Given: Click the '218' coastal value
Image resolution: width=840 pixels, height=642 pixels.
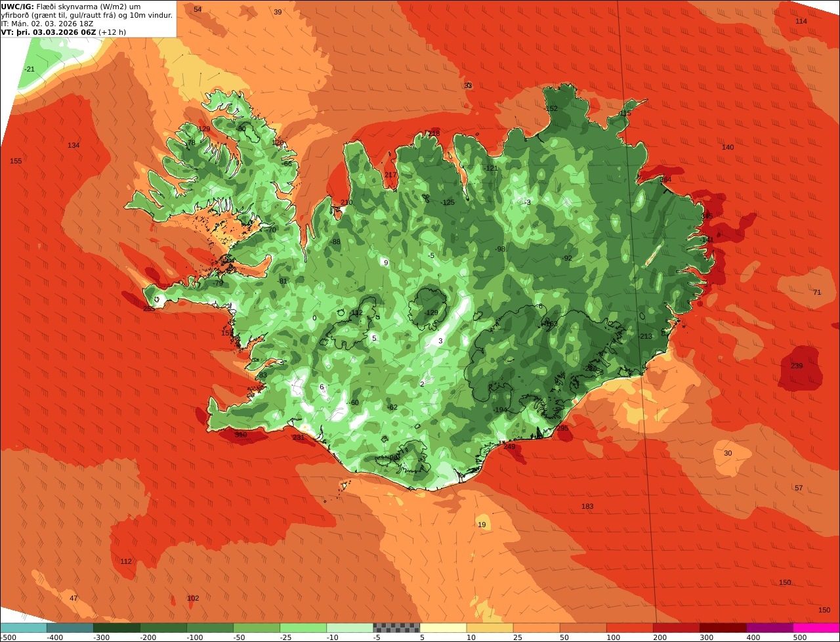Looking at the screenshot, I should (434, 133).
